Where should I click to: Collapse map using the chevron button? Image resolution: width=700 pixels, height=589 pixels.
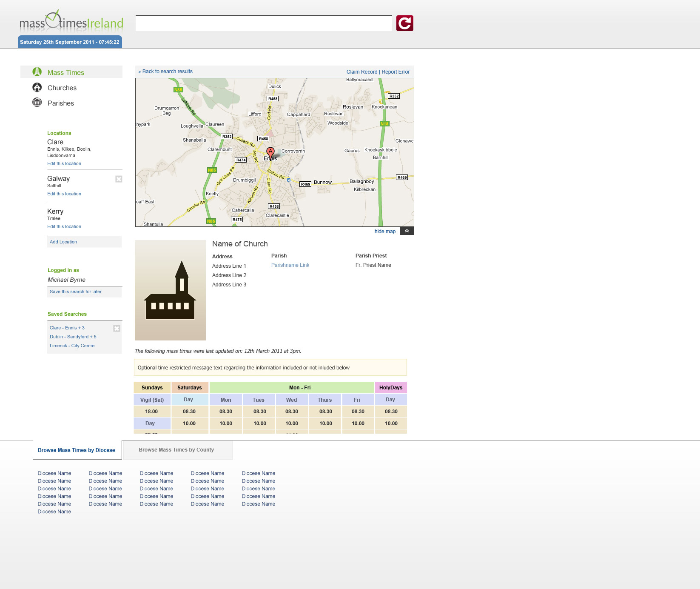pos(407,231)
